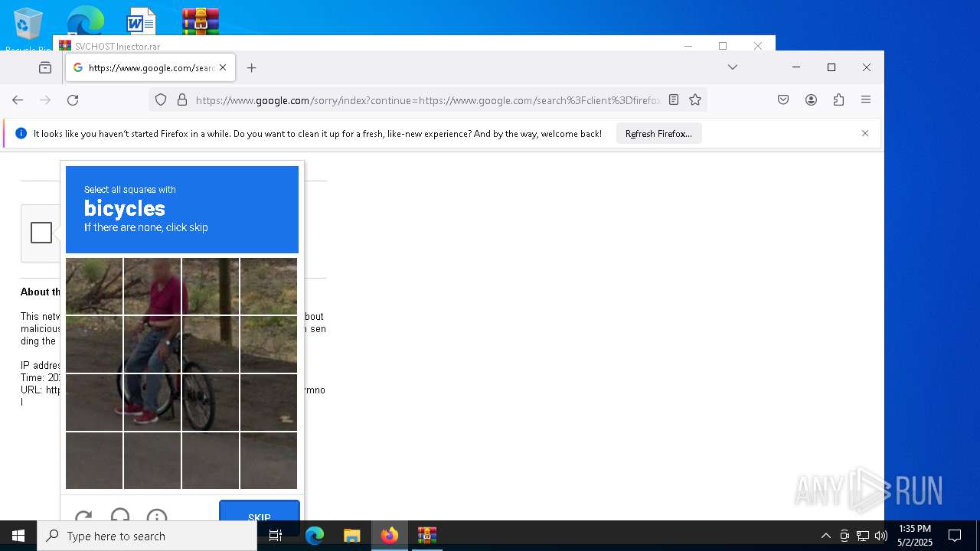This screenshot has width=980, height=551.
Task: Open the Windows Start menu
Action: [18, 536]
